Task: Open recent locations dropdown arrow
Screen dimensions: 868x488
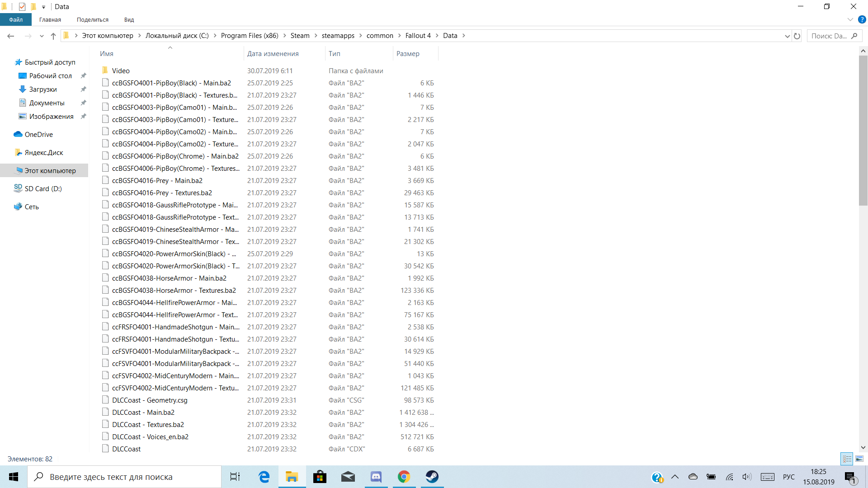Action: click(42, 36)
